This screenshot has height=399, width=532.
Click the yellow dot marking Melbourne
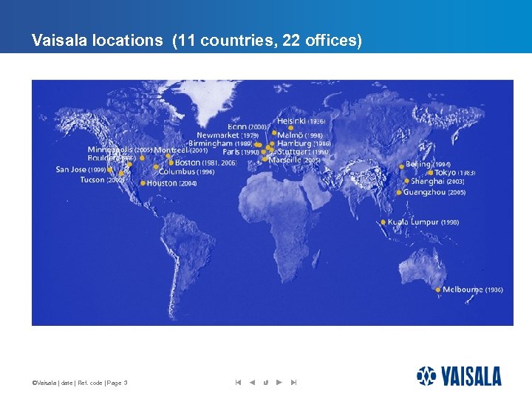[x=437, y=290]
